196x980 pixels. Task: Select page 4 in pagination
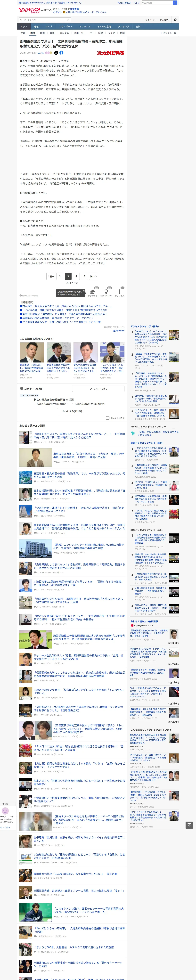coord(76,276)
